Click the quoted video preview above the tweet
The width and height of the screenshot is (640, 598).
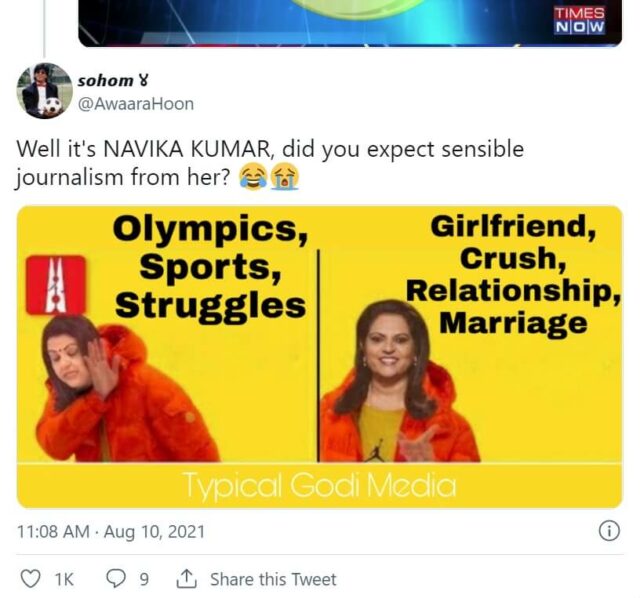click(350, 22)
